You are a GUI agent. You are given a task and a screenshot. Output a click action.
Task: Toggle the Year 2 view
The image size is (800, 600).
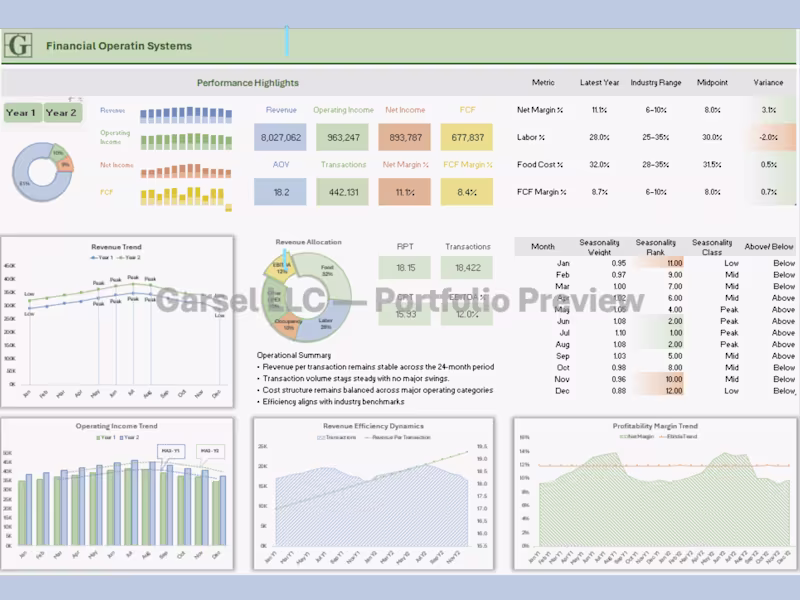click(x=62, y=112)
